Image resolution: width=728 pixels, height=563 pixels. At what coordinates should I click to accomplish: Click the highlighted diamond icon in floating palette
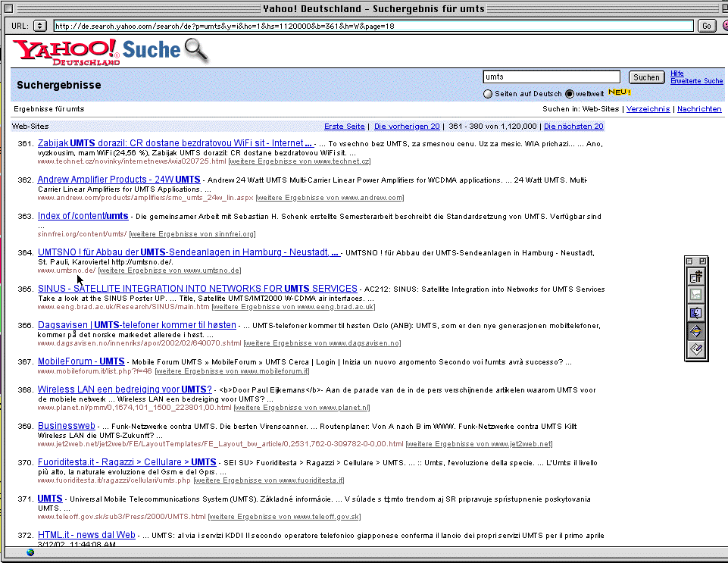(697, 331)
